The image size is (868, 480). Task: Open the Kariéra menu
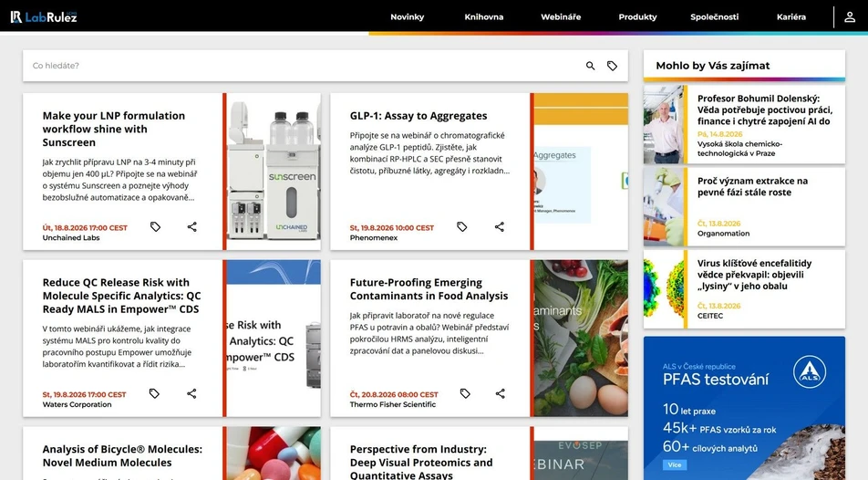pos(791,17)
